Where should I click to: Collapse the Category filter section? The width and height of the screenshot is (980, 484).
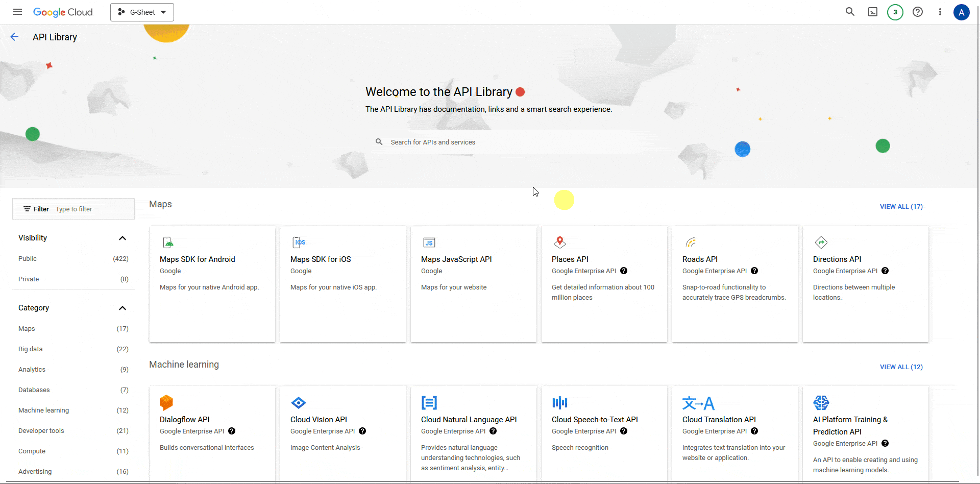pyautogui.click(x=122, y=308)
